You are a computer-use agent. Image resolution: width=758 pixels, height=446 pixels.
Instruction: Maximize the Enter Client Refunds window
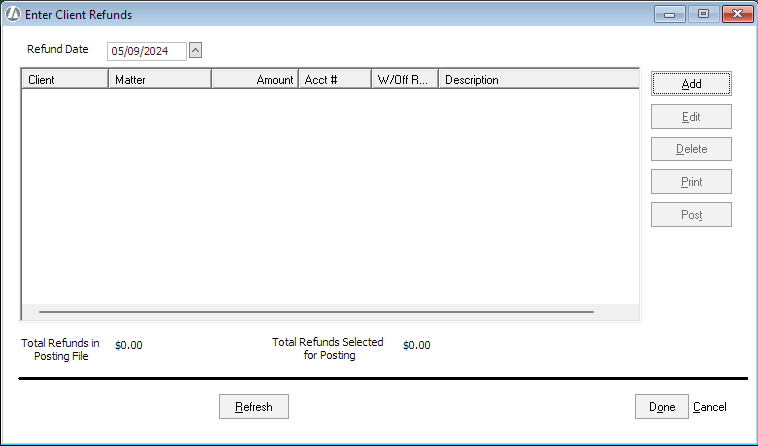(x=703, y=14)
